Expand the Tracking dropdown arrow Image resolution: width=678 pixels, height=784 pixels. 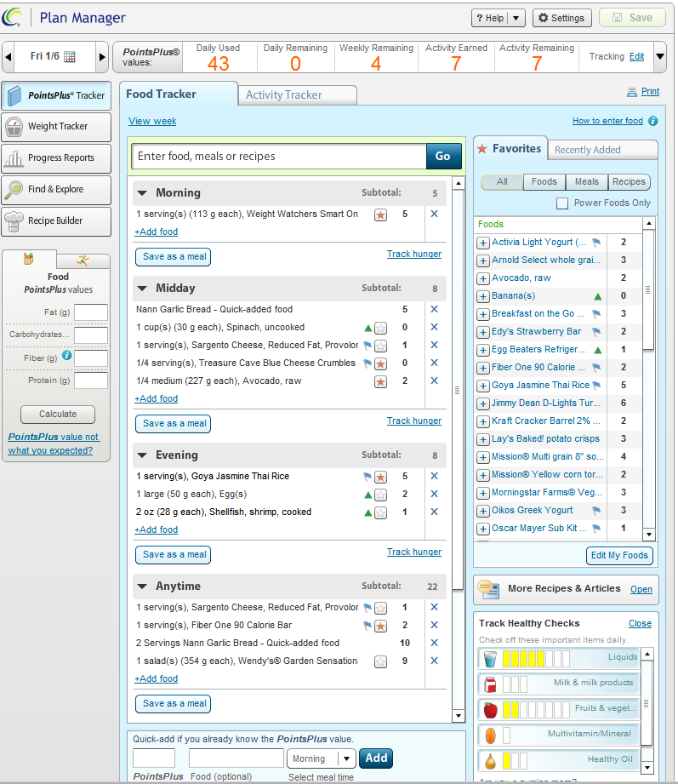coord(660,56)
